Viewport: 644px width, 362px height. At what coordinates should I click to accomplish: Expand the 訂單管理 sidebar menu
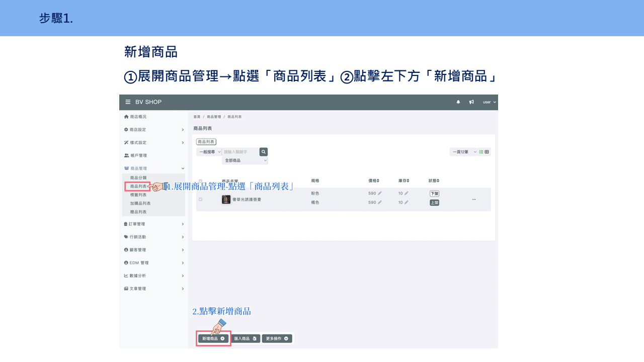[154, 224]
